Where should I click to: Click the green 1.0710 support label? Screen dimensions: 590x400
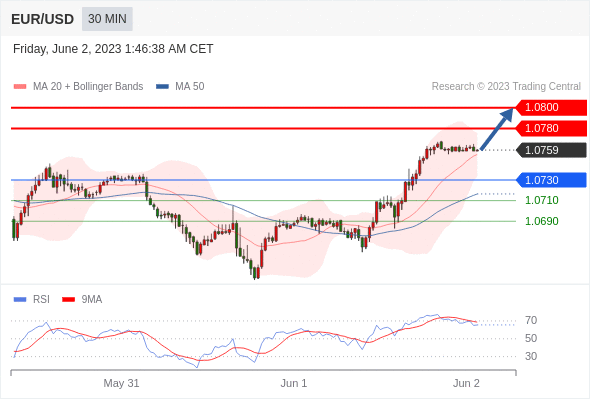pyautogui.click(x=542, y=200)
